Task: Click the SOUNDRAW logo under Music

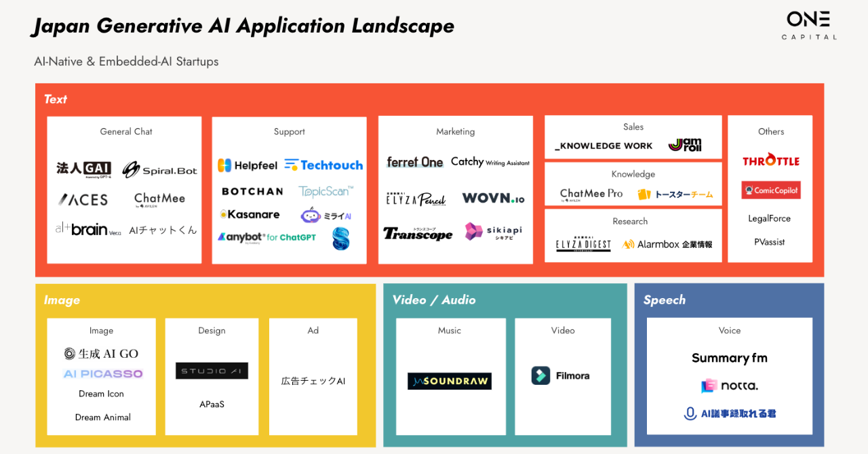Action: click(450, 381)
